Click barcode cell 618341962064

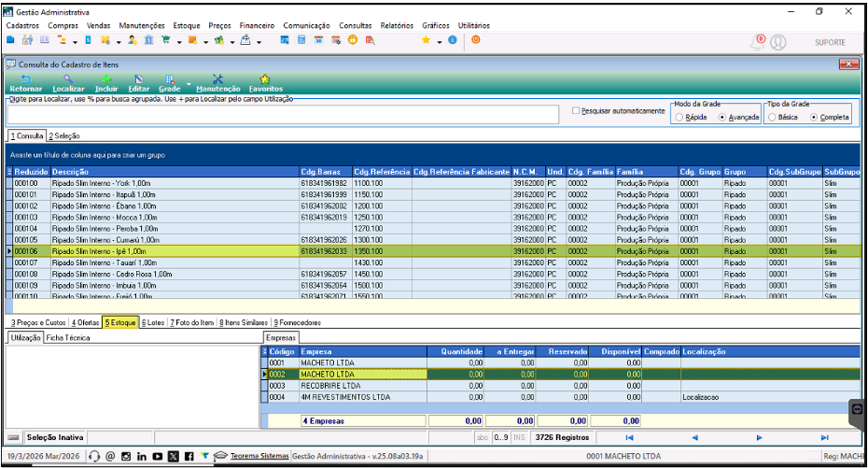click(326, 286)
